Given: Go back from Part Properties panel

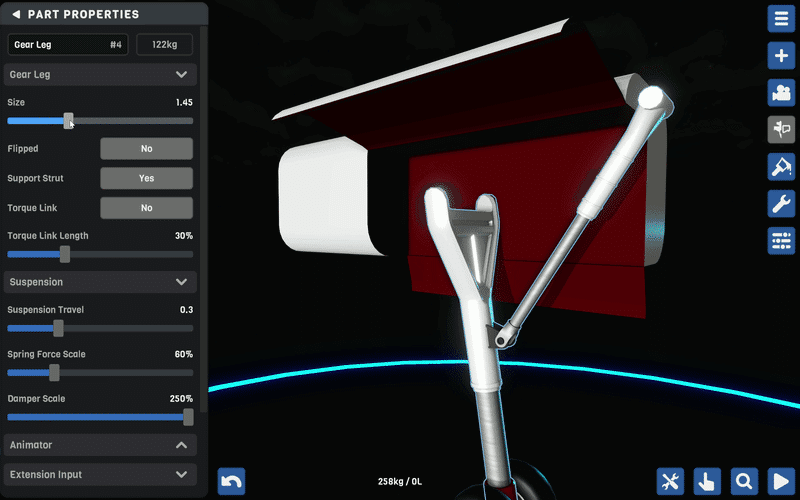Looking at the screenshot, I should coord(16,14).
